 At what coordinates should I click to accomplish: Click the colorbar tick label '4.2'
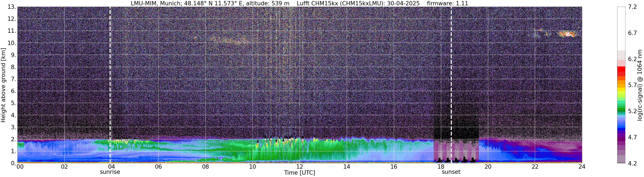[632, 163]
